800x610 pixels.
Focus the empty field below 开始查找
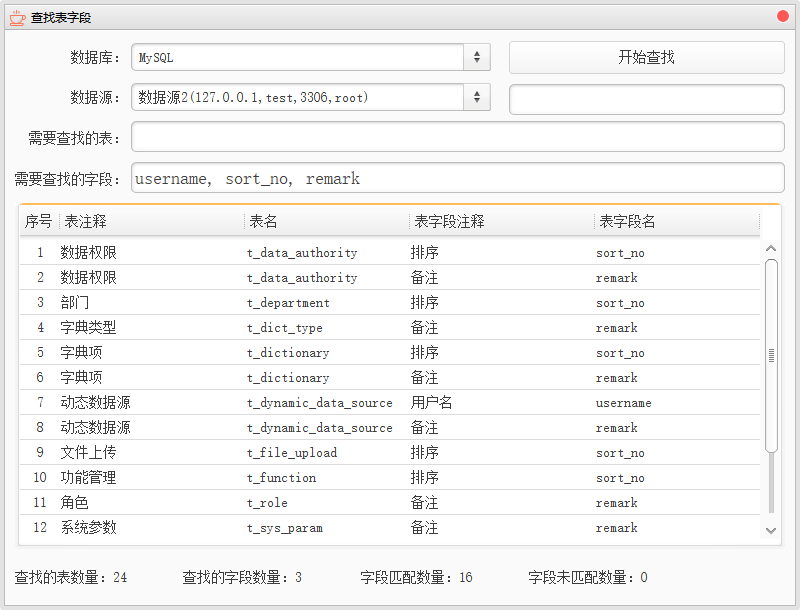(646, 99)
